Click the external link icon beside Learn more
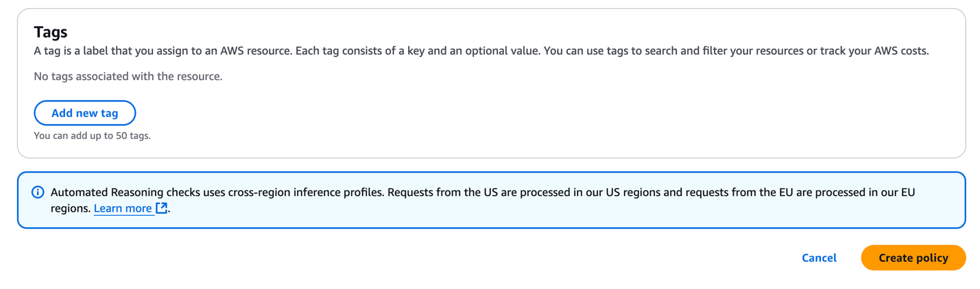 [x=162, y=208]
